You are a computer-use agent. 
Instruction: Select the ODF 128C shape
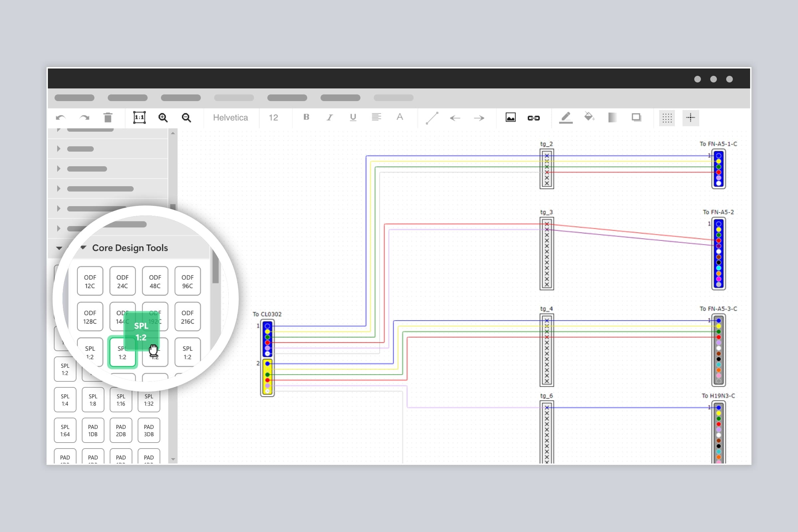(90, 317)
